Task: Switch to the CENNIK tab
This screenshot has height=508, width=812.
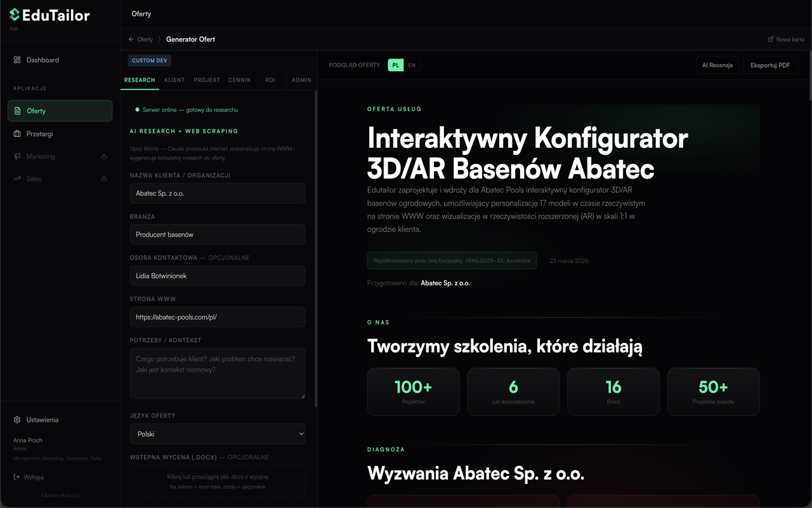Action: click(239, 80)
